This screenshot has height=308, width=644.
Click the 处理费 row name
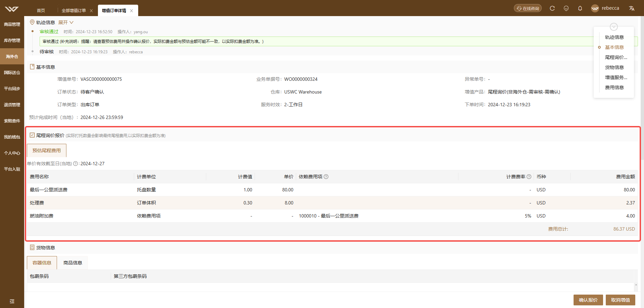[x=37, y=203]
